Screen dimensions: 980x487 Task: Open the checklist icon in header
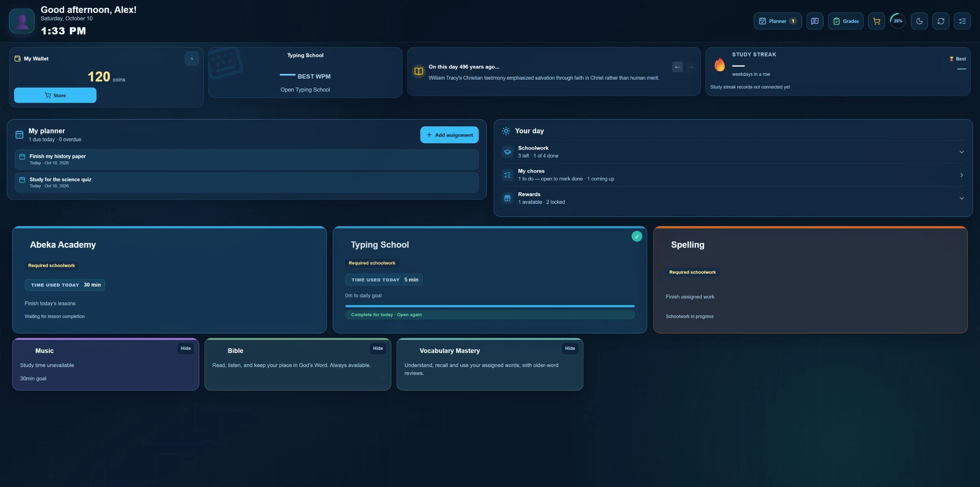tap(962, 21)
